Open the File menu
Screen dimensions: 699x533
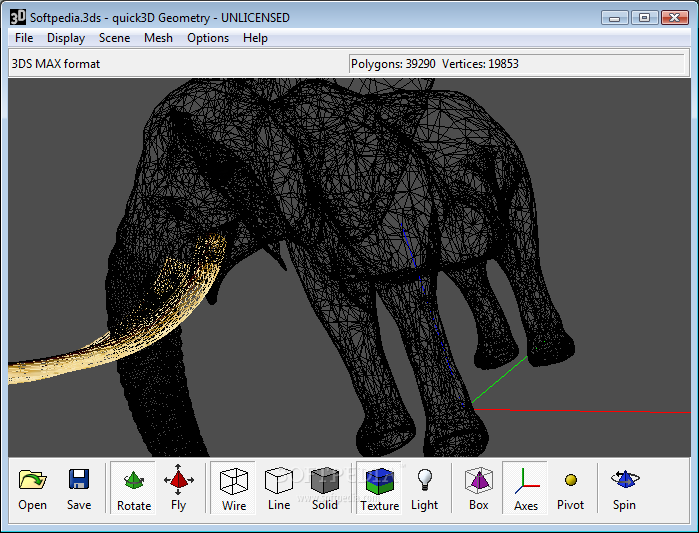coord(24,38)
